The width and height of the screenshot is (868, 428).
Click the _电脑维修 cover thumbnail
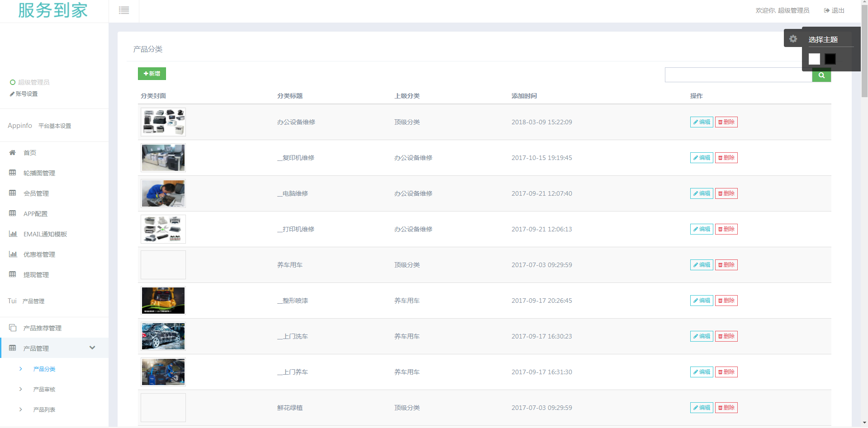click(x=163, y=193)
